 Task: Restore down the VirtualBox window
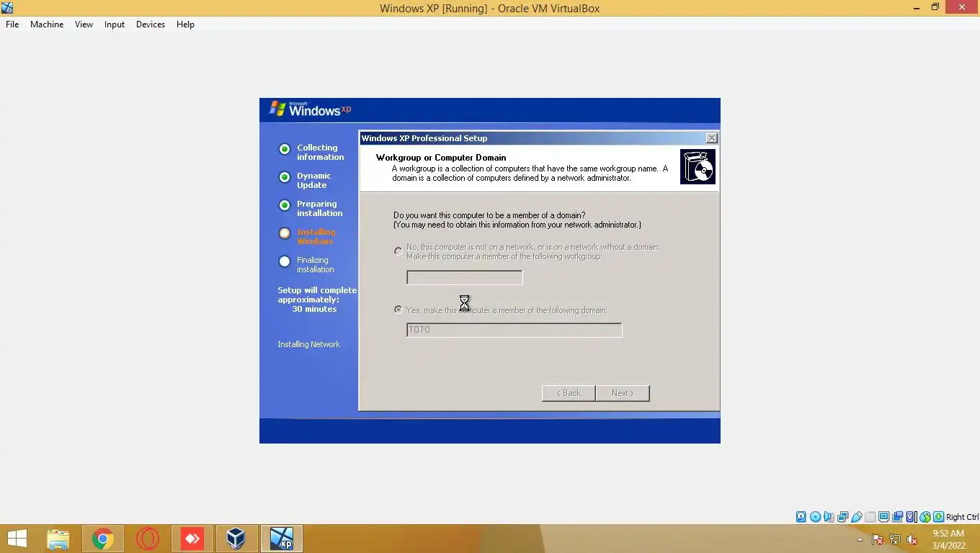click(935, 7)
